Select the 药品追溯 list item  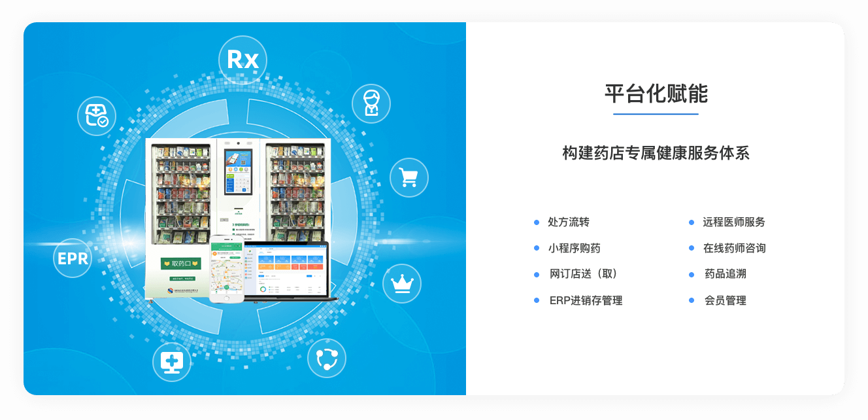[725, 274]
